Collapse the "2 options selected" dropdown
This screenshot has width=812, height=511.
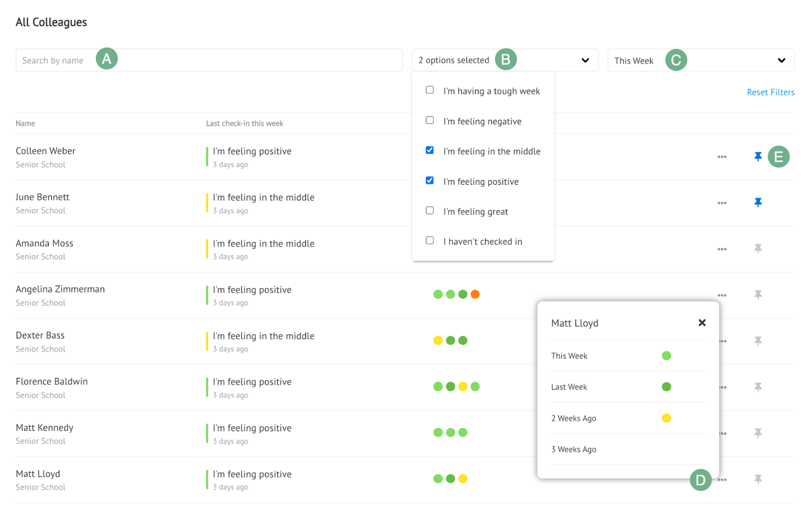pyautogui.click(x=505, y=60)
